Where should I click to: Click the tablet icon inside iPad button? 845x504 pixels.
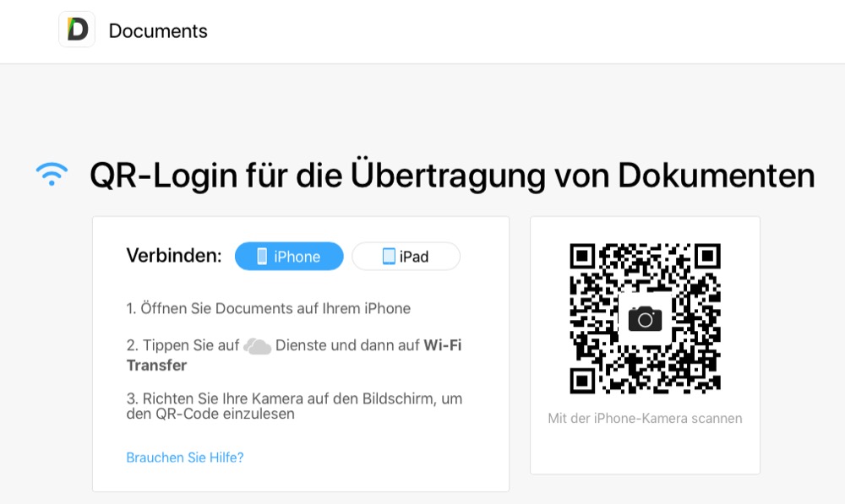pyautogui.click(x=389, y=257)
